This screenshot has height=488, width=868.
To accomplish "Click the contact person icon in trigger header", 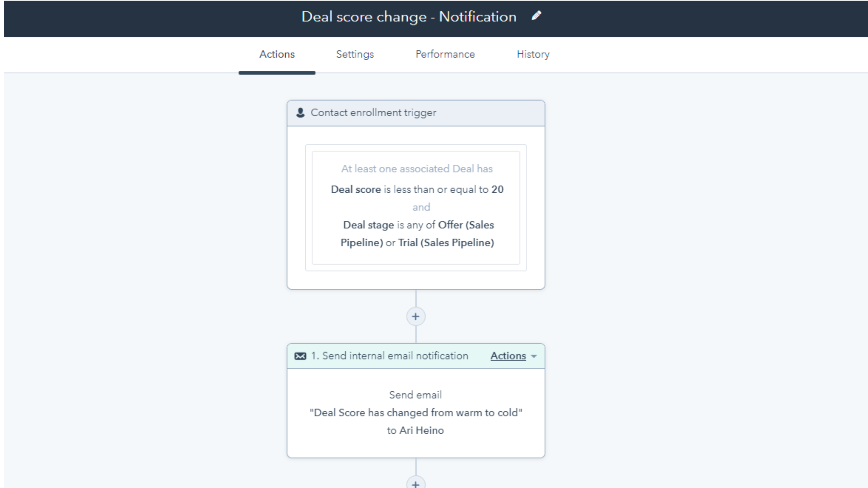I will [x=300, y=113].
